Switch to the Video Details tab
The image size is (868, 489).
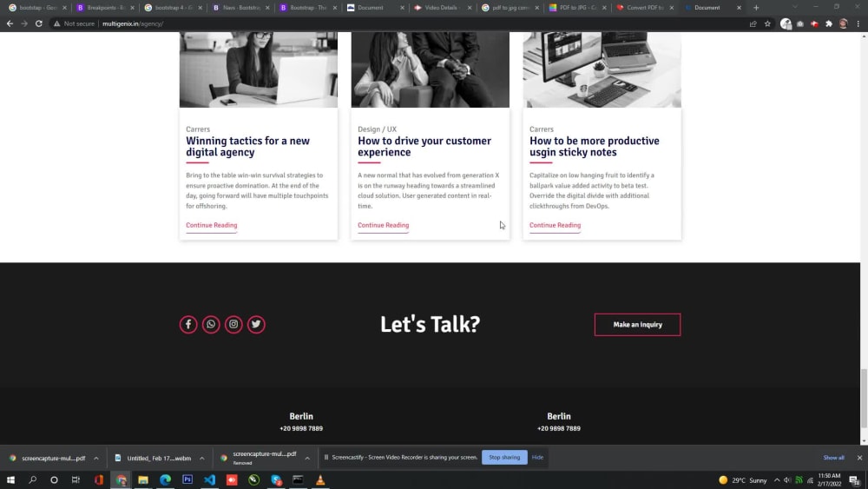point(440,8)
